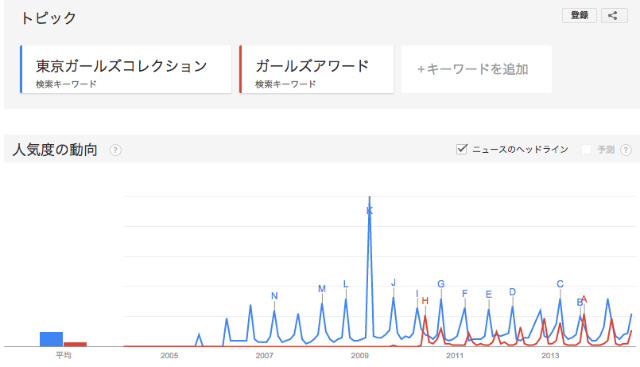Open help icon next to 予測
The width and height of the screenshot is (640, 367).
click(x=626, y=150)
